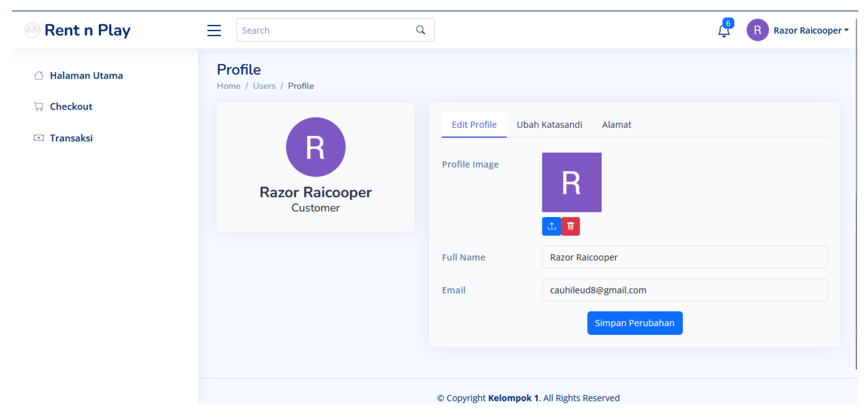Open the Users breadcrumb link

264,86
